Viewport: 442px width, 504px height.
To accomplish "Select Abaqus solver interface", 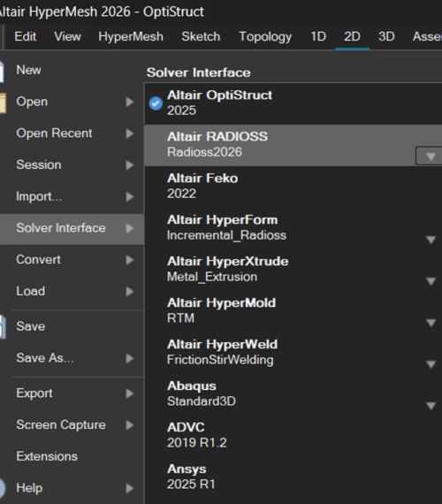I will 293,393.
